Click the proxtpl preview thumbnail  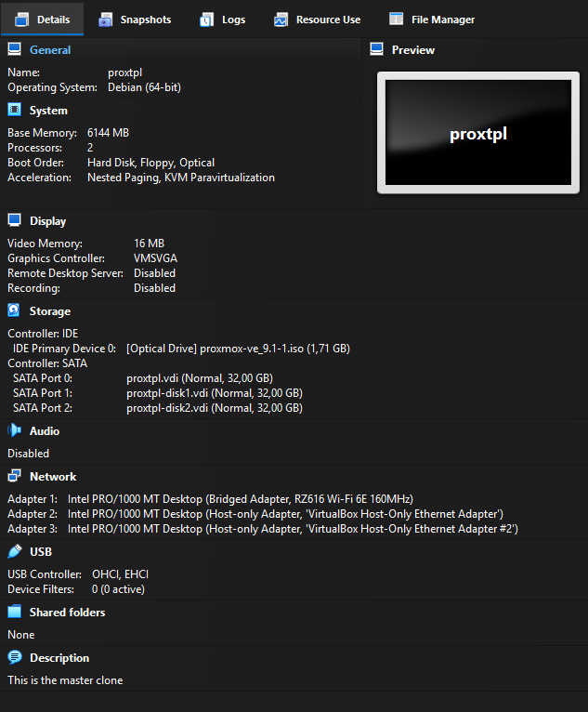coord(478,133)
